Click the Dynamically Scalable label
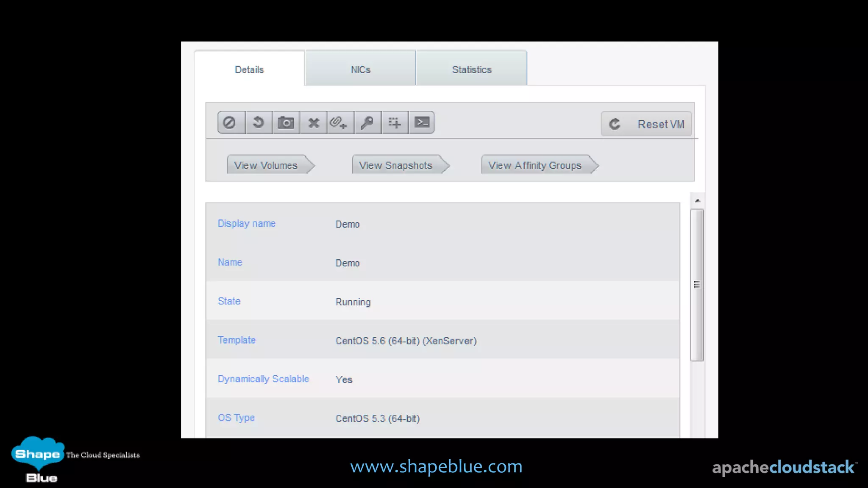Screen dimensions: 868x488 tap(263, 379)
